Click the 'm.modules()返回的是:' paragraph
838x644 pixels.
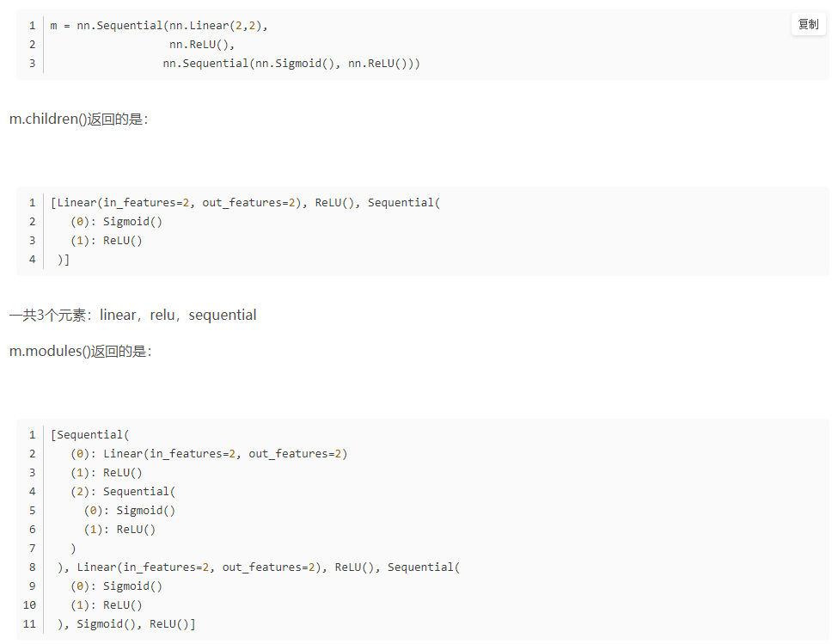(81, 351)
